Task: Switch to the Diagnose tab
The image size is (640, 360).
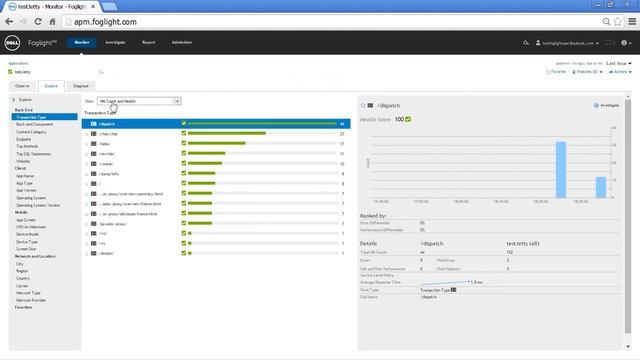Action: click(81, 86)
